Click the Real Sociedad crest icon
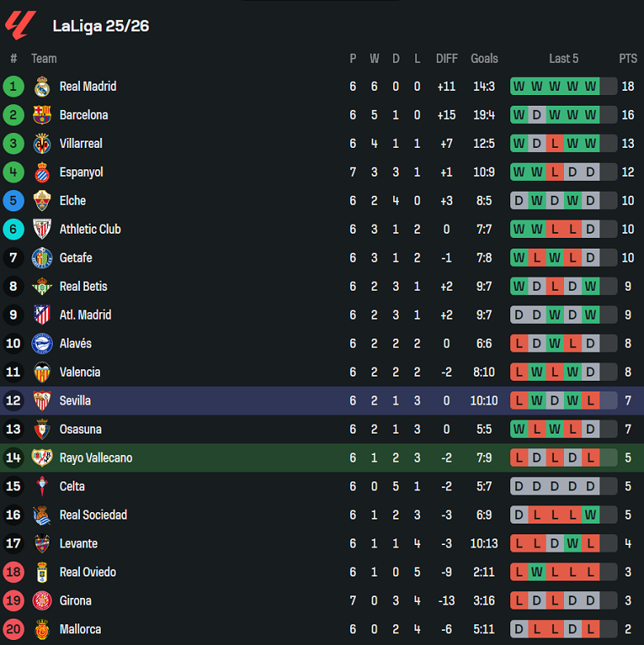The width and height of the screenshot is (644, 645). (x=42, y=515)
